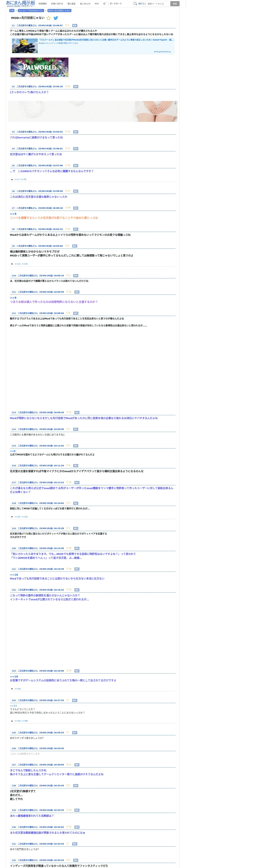This screenshot has width=262, height=868.
Task: Click the search magnifier icon
Action: click(135, 4)
